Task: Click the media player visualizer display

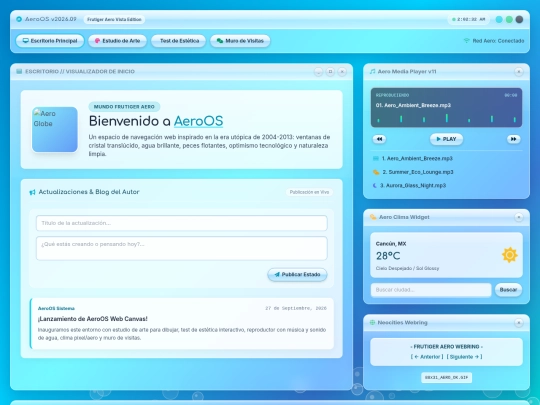Action: click(x=446, y=107)
